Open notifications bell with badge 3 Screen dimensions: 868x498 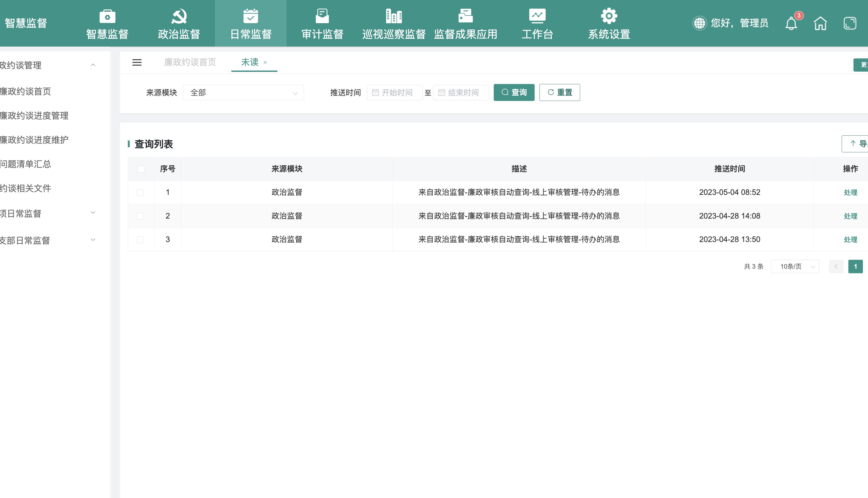coord(791,23)
